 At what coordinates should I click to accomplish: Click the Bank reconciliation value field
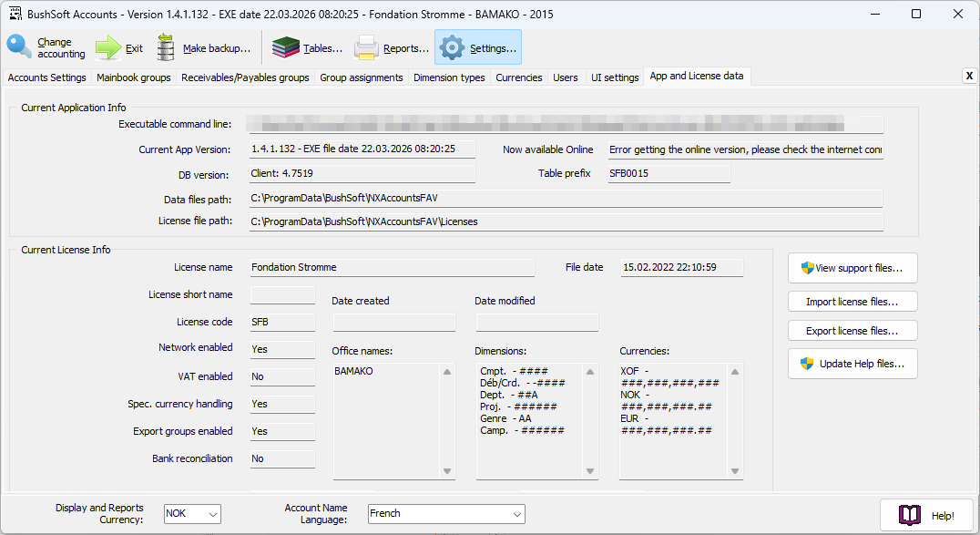282,458
